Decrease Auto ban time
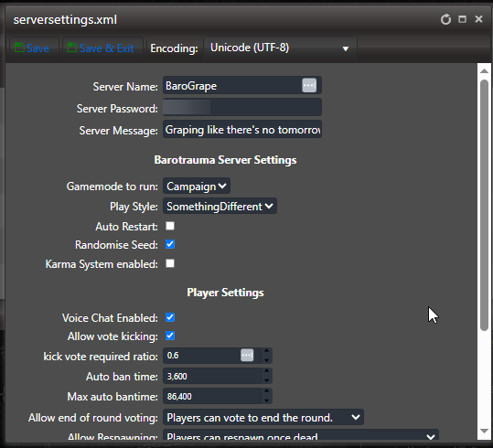The height and width of the screenshot is (448, 493). click(x=267, y=380)
